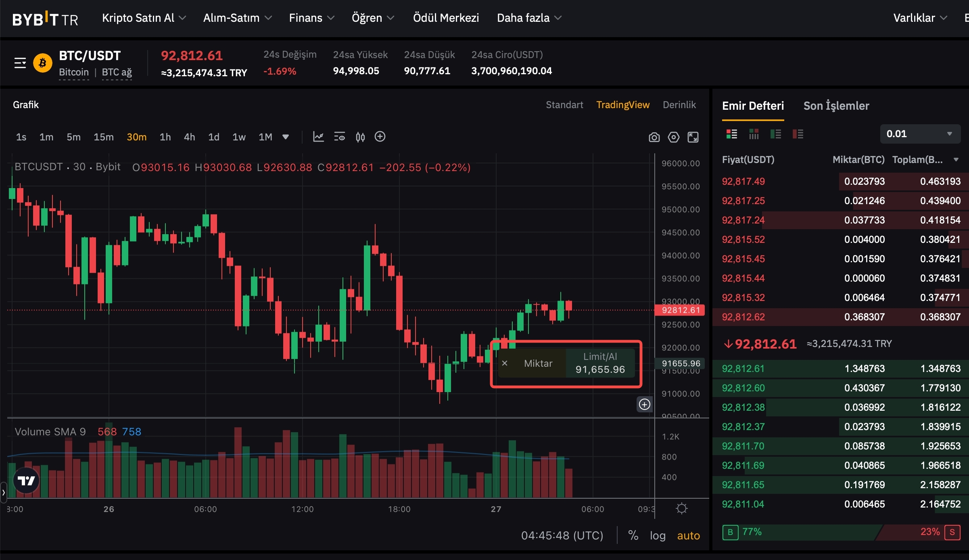Image resolution: width=969 pixels, height=560 pixels.
Task: Open chart settings hexagon gear icon
Action: (x=673, y=137)
